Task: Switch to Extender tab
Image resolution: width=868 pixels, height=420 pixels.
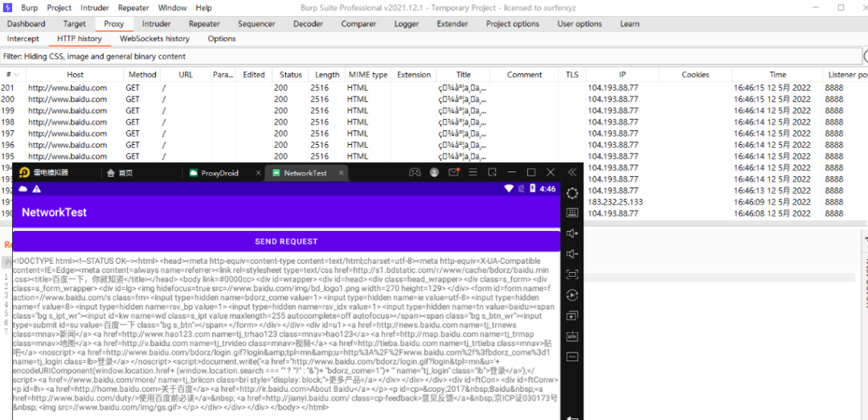Action: pyautogui.click(x=452, y=24)
